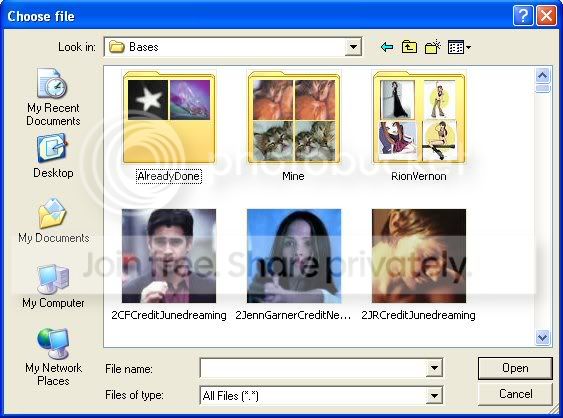The image size is (563, 418).
Task: Open My Computer in places bar
Action: 53,286
